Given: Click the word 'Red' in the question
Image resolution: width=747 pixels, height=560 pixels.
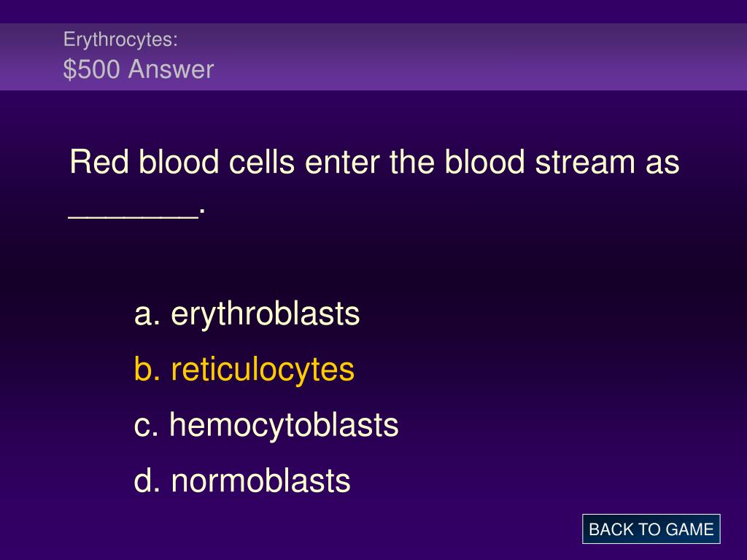Looking at the screenshot, I should (99, 162).
